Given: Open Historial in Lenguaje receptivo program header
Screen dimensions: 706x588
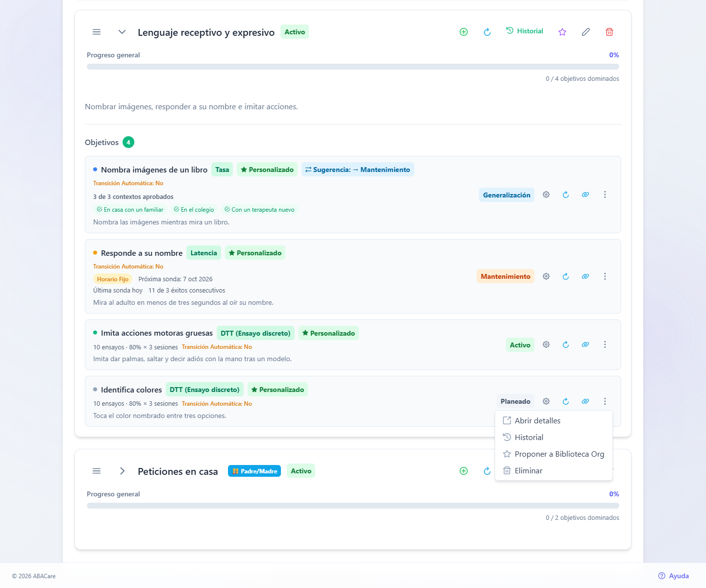Looking at the screenshot, I should (525, 31).
